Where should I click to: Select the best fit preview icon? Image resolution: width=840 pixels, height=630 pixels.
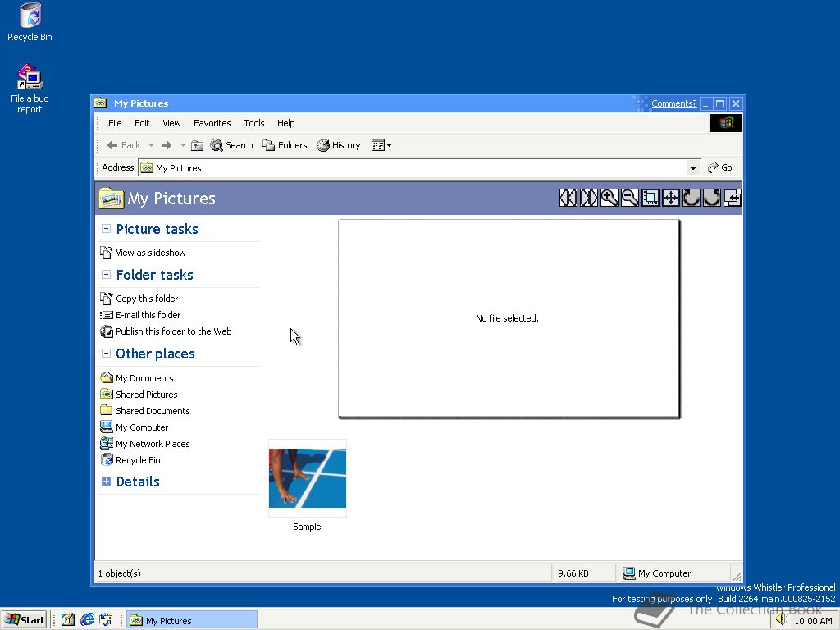651,198
